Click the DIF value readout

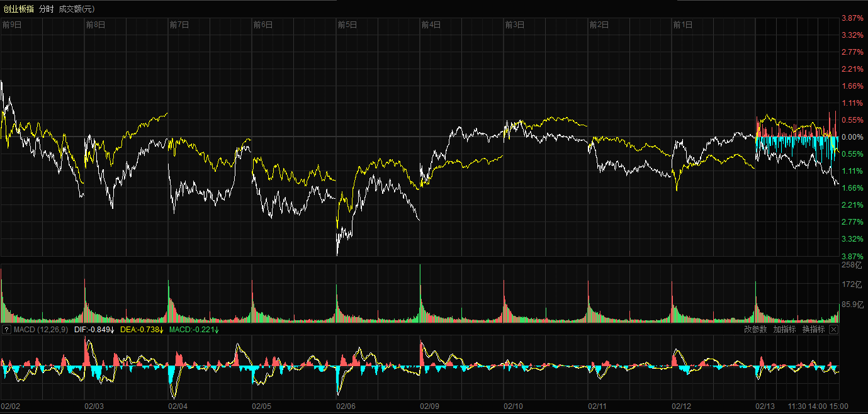(x=98, y=330)
